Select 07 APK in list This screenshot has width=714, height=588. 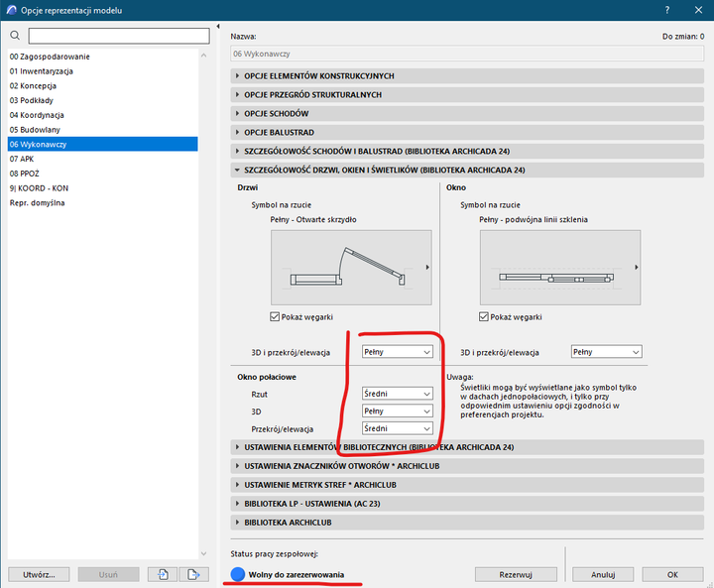click(102, 159)
